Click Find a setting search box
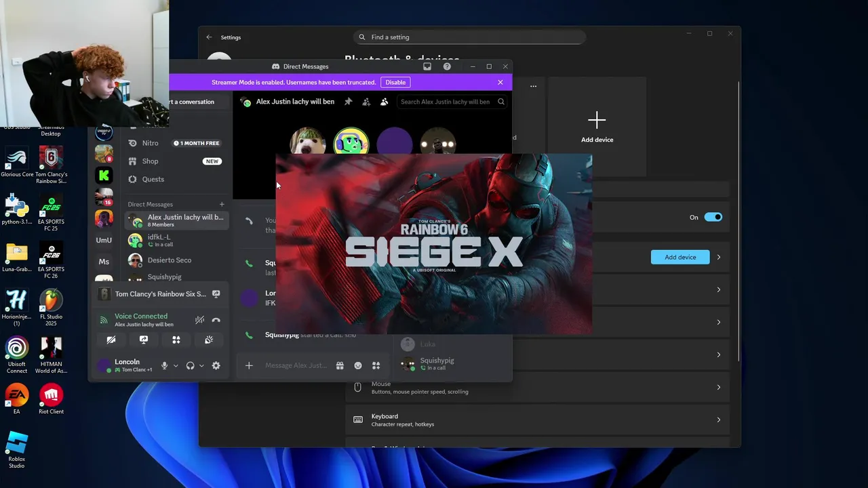 click(x=469, y=37)
